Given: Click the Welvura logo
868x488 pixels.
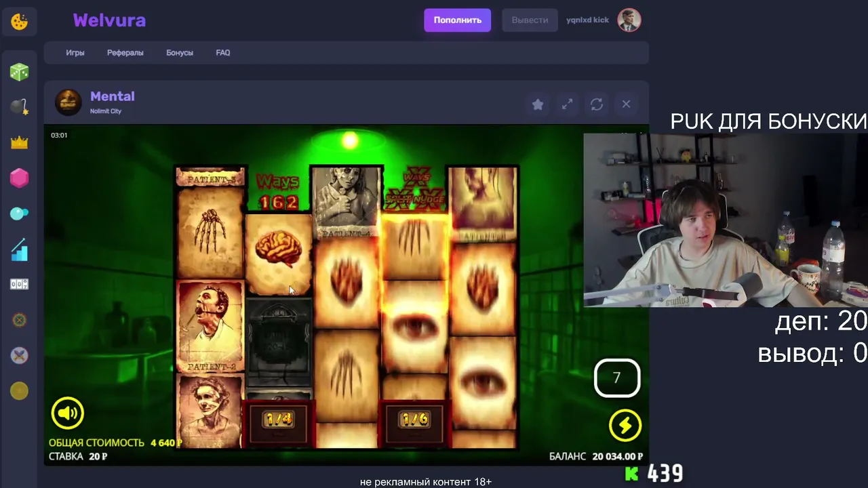Looking at the screenshot, I should point(109,20).
